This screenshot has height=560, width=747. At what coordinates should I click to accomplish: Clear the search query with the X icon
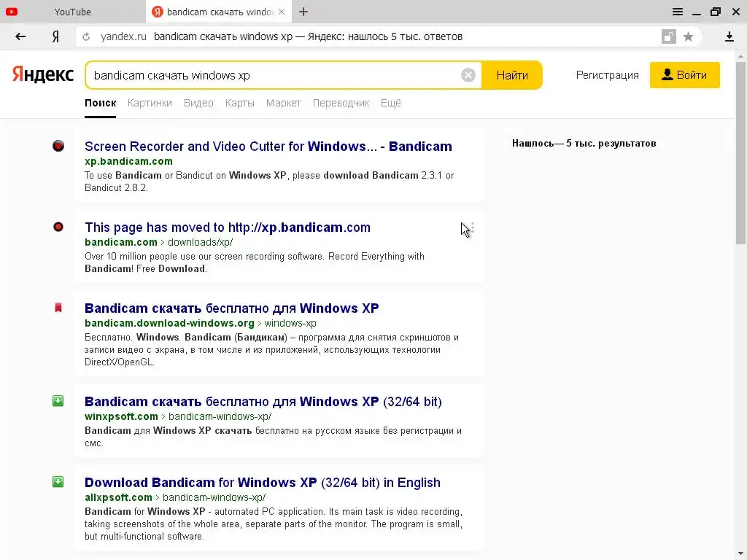(468, 75)
